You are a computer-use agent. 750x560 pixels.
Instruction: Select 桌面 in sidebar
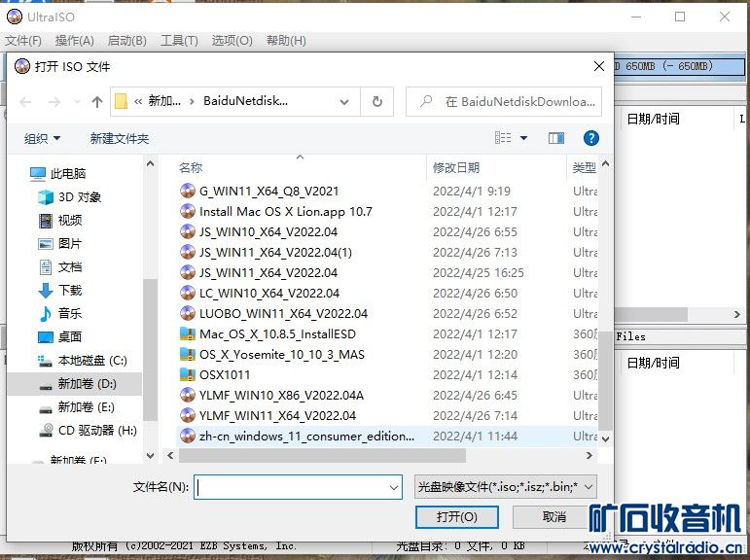pyautogui.click(x=60, y=336)
